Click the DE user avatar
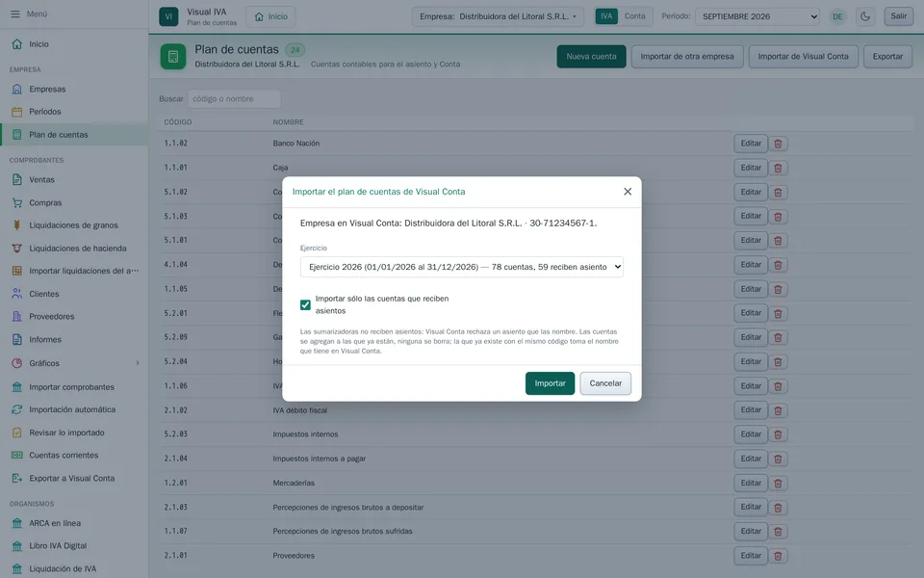This screenshot has height=578, width=924. (837, 16)
